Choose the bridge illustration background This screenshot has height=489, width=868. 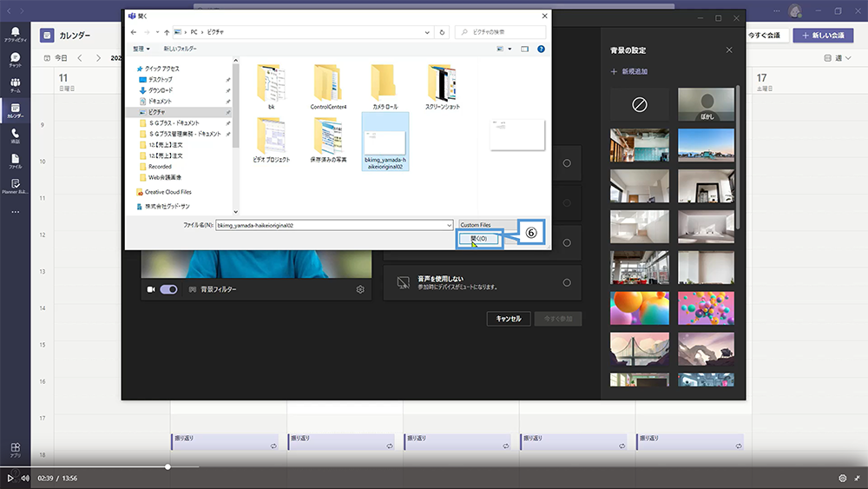[640, 349]
